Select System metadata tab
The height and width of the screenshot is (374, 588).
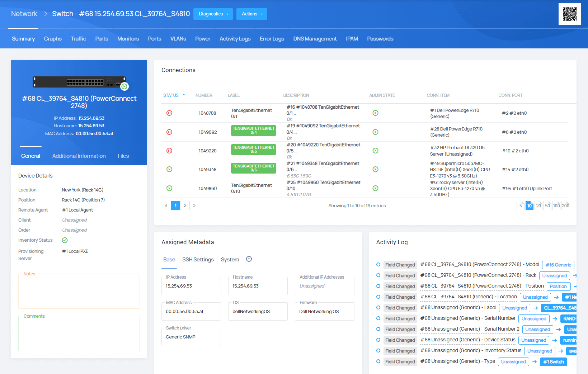[x=230, y=260]
